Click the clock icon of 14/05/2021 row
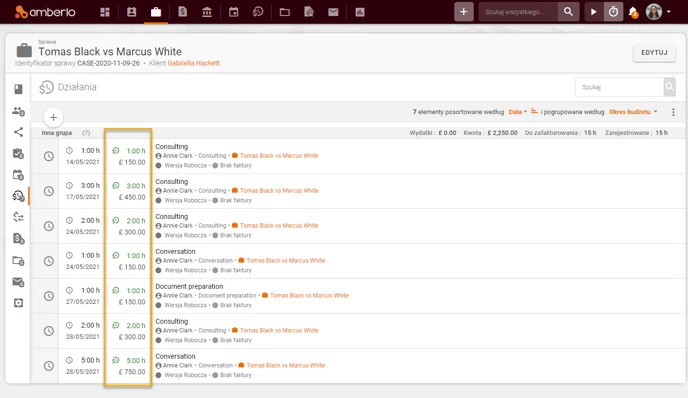Viewport: 688px width, 398px height. click(x=49, y=156)
